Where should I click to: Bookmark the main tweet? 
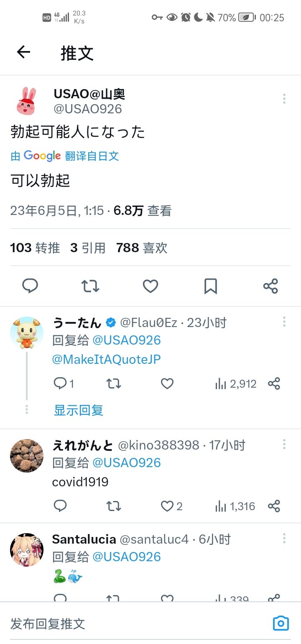click(x=210, y=286)
